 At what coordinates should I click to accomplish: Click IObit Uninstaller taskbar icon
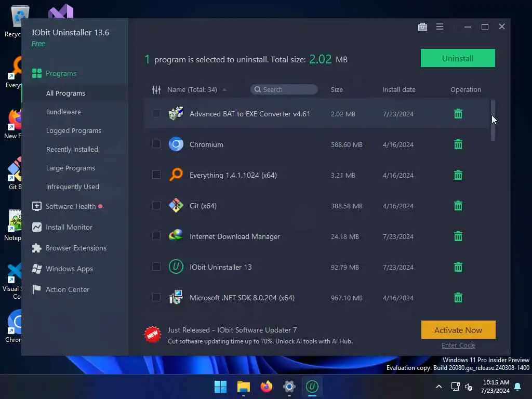pos(312,387)
